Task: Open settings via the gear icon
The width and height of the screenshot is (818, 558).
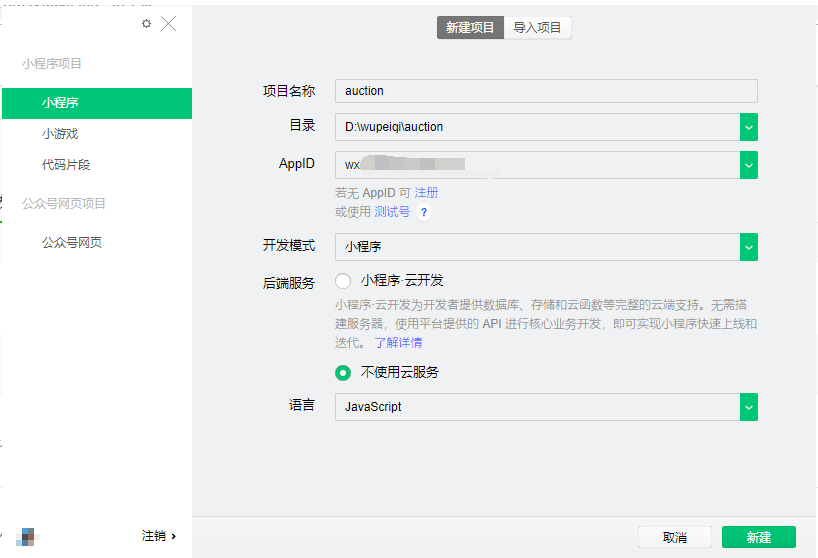Action: tap(147, 23)
